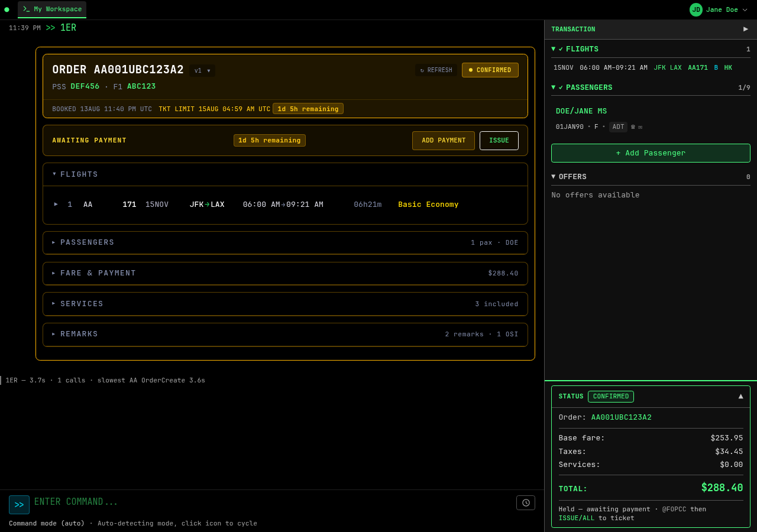Click the CONFIRMED status badge on order

pyautogui.click(x=490, y=70)
